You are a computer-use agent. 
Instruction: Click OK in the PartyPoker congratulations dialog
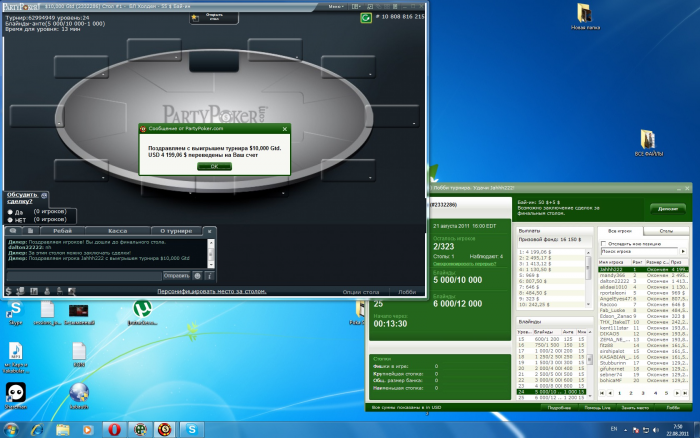[214, 166]
